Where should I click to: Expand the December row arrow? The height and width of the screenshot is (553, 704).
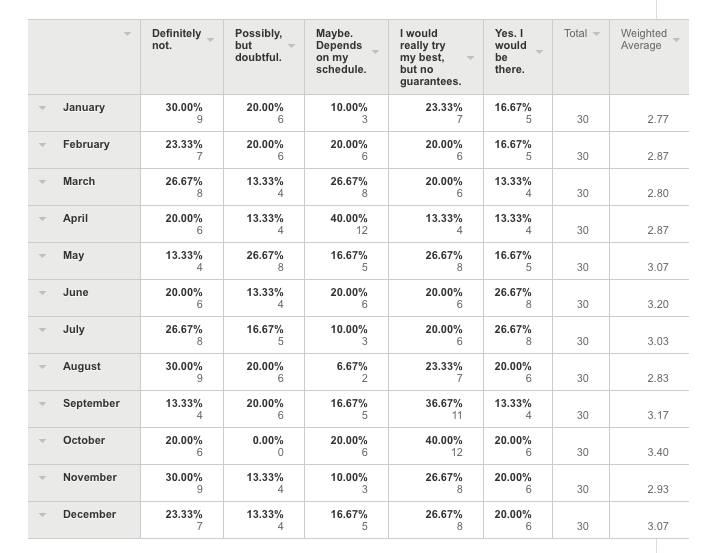point(43,514)
